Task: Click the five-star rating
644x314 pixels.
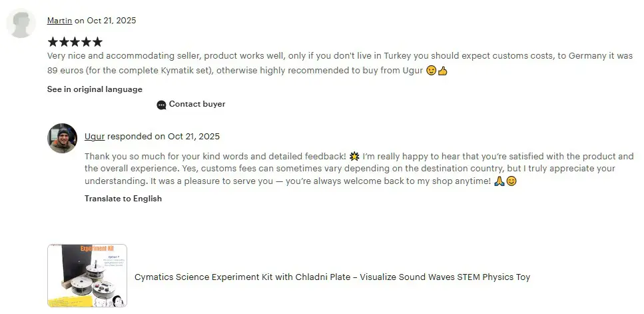Action: (75, 42)
